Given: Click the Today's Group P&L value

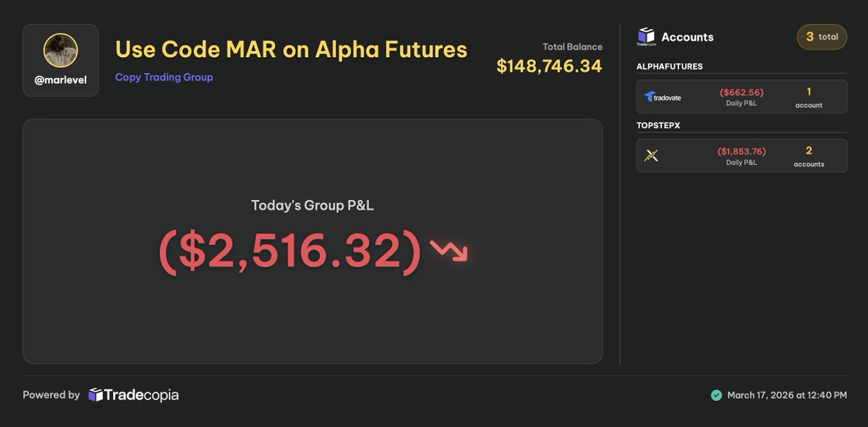Looking at the screenshot, I should coord(289,251).
